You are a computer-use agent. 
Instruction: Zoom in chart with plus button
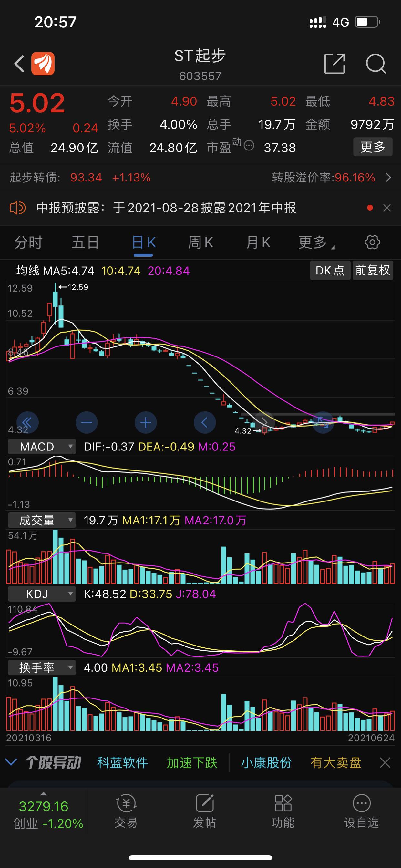[x=146, y=423]
